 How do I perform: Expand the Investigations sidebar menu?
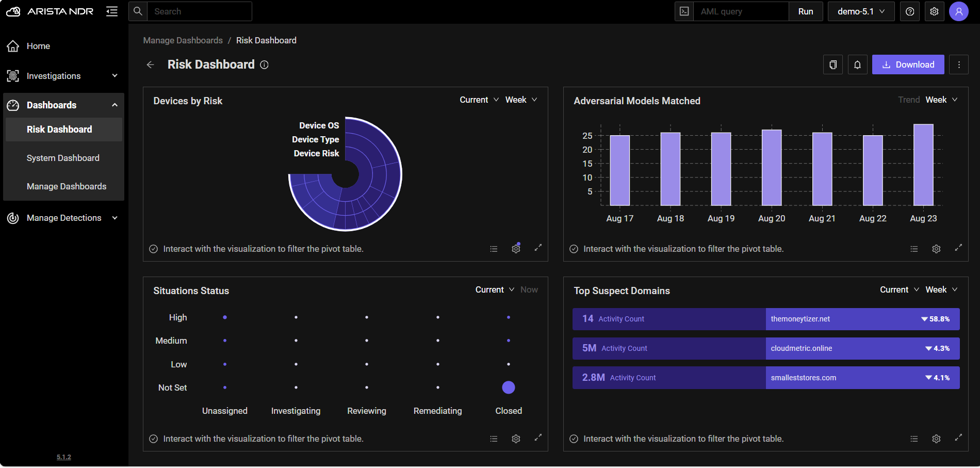[x=63, y=76]
